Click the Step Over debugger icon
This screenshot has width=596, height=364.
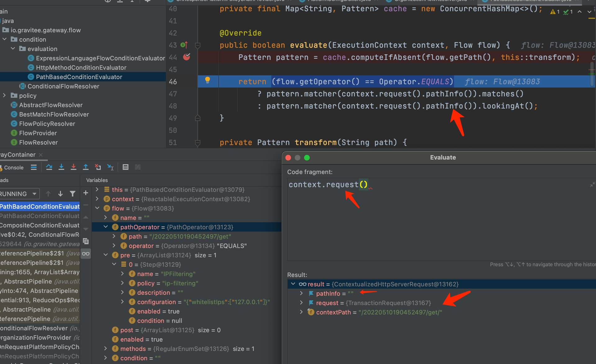[49, 167]
